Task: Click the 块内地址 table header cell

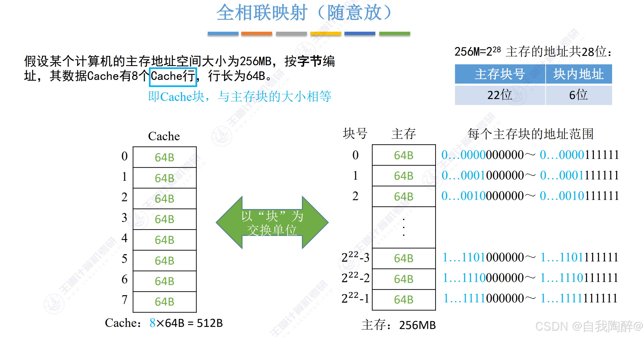Action: tap(579, 75)
